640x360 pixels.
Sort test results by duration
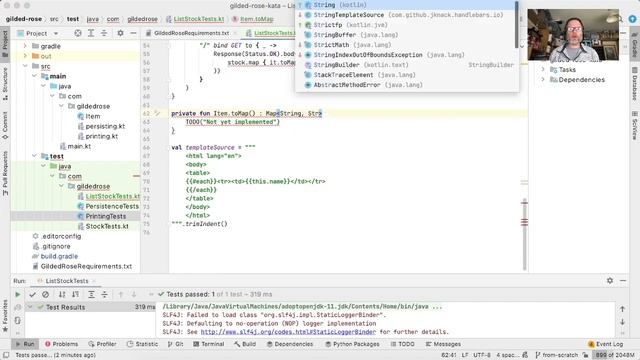[76, 294]
